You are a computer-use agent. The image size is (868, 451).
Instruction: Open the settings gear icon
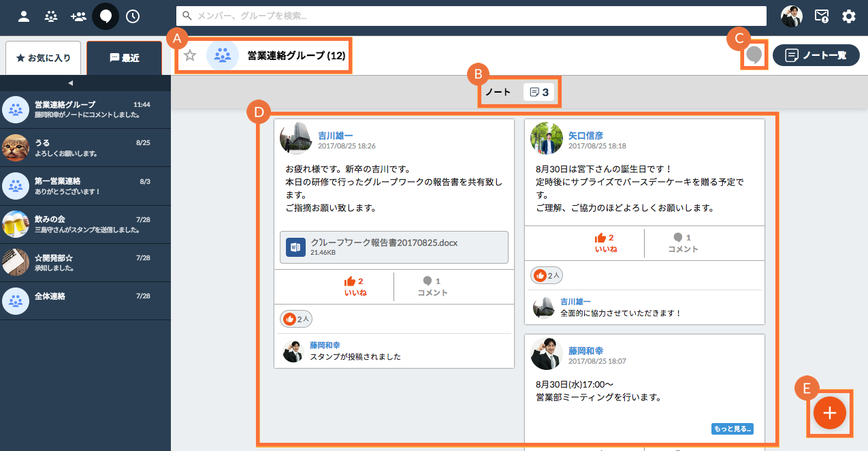(849, 16)
